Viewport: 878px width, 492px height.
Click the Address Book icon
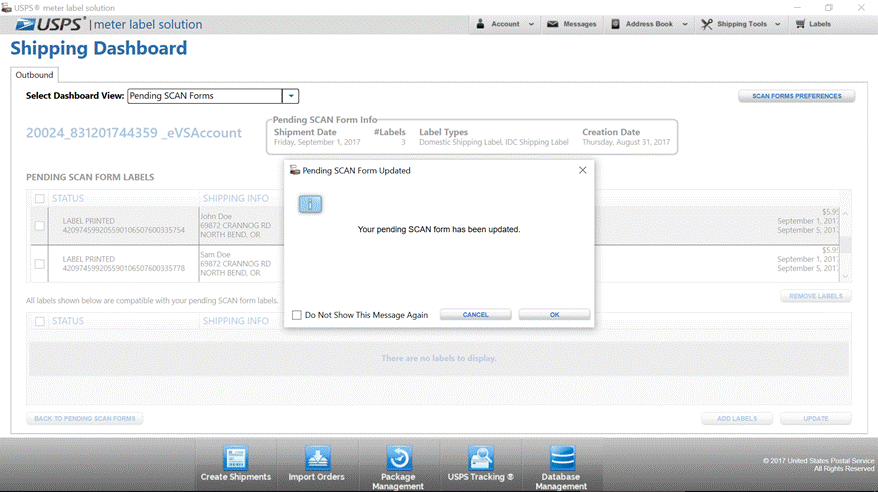click(x=615, y=24)
